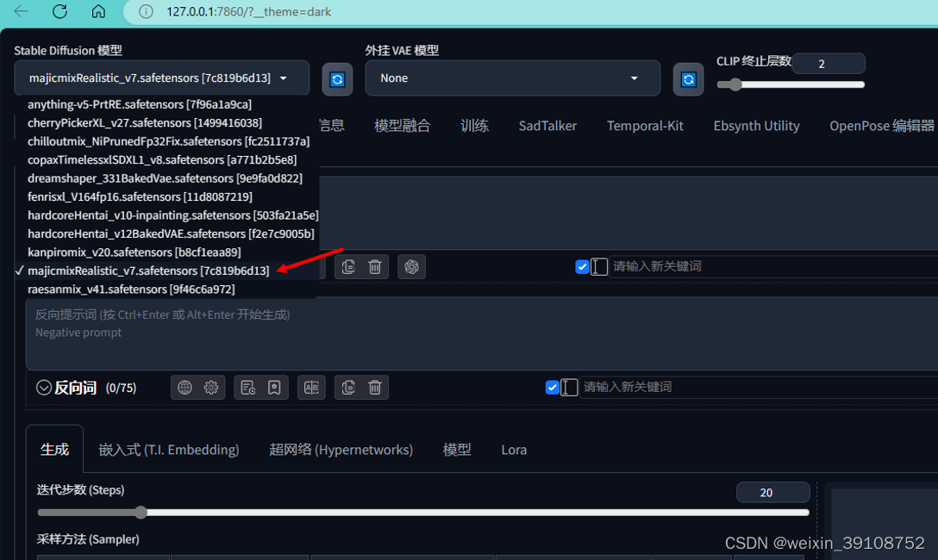Click the CLIP skip number field
The image size is (938, 560).
pos(829,64)
